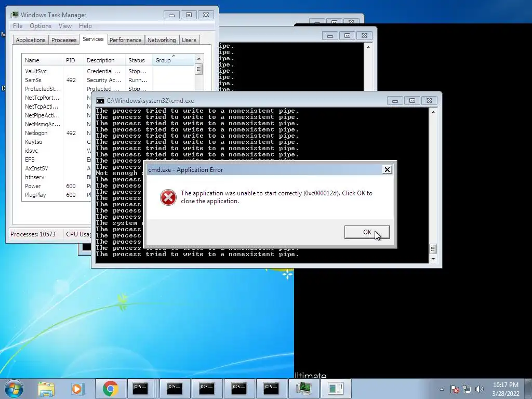This screenshot has height=399, width=532.
Task: Select the NetMsmqAc... service row
Action: coord(56,124)
